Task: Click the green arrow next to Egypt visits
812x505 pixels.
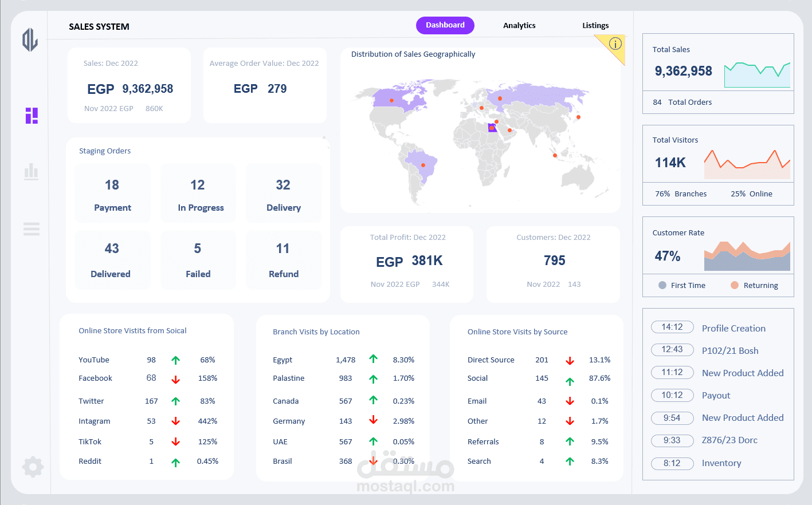Action: click(x=374, y=360)
